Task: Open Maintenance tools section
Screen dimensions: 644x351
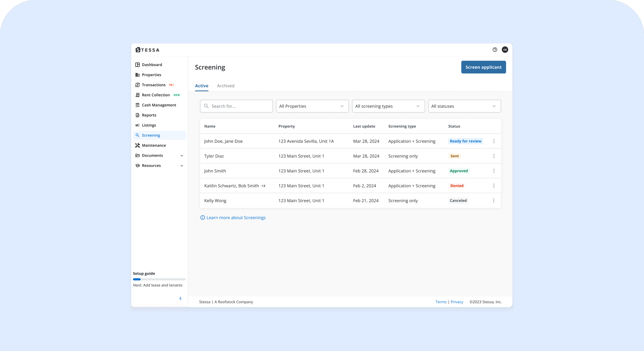Action: pos(154,145)
